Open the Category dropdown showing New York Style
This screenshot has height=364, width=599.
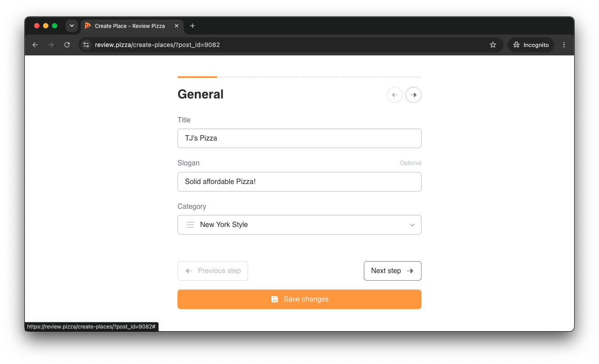[x=299, y=225]
